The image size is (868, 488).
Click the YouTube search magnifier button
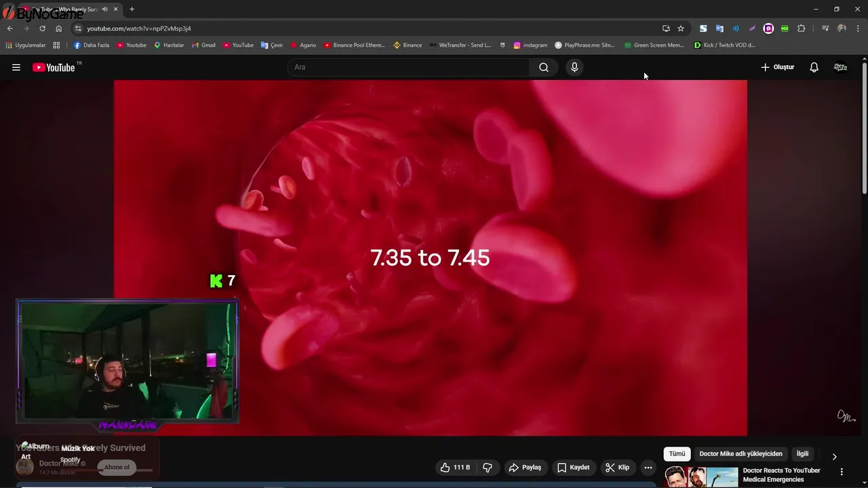(x=544, y=67)
